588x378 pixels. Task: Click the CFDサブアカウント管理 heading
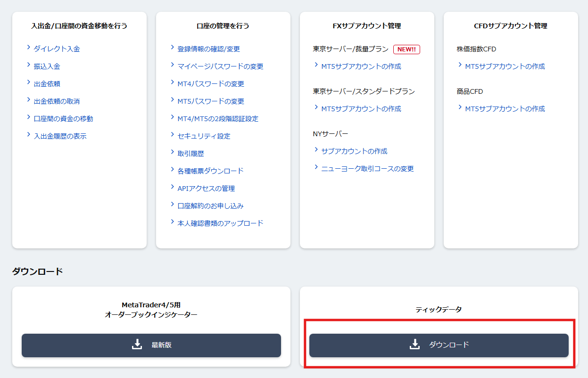[511, 26]
